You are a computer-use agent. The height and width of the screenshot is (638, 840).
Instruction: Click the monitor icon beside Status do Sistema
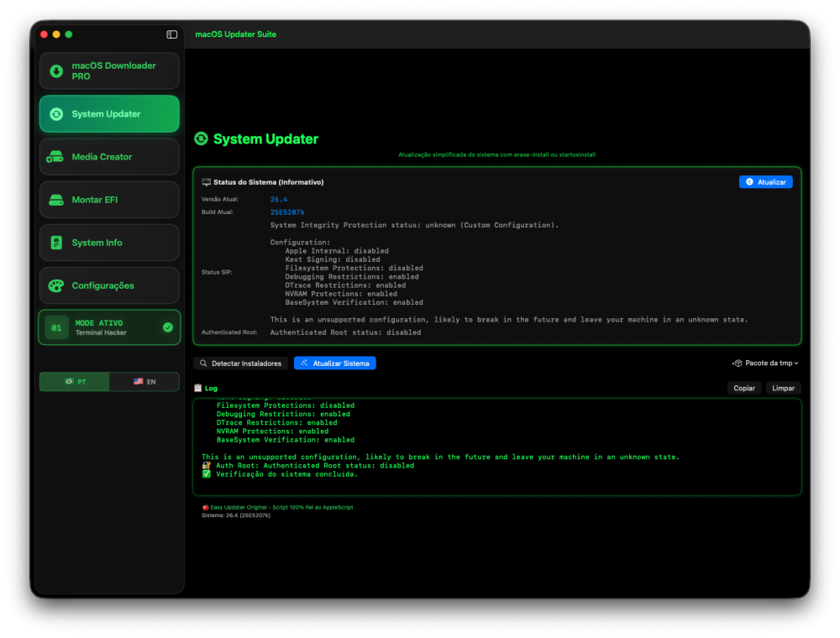tap(207, 182)
